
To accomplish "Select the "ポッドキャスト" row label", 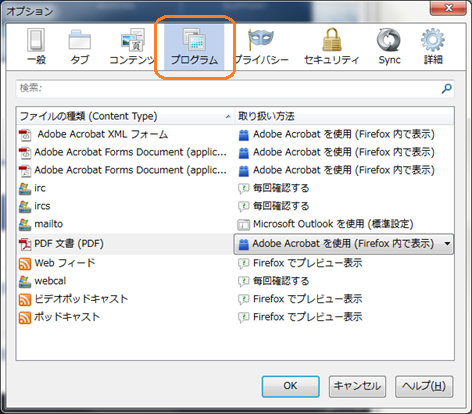I will click(x=67, y=317).
